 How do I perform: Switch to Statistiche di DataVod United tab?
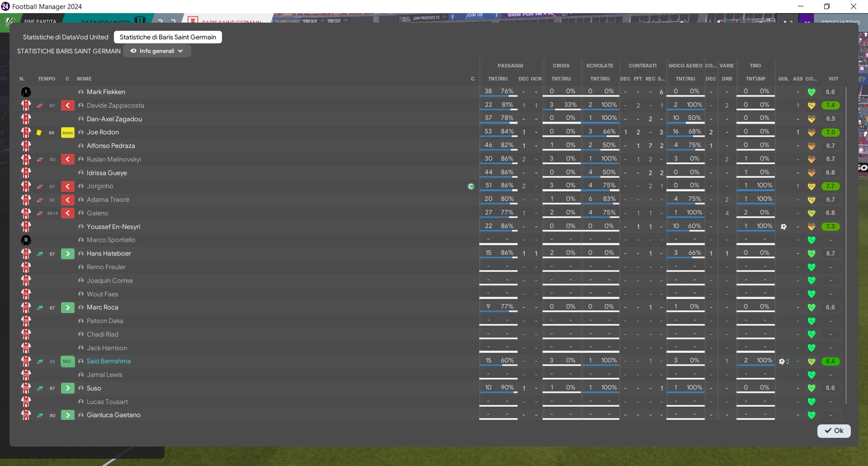click(66, 37)
